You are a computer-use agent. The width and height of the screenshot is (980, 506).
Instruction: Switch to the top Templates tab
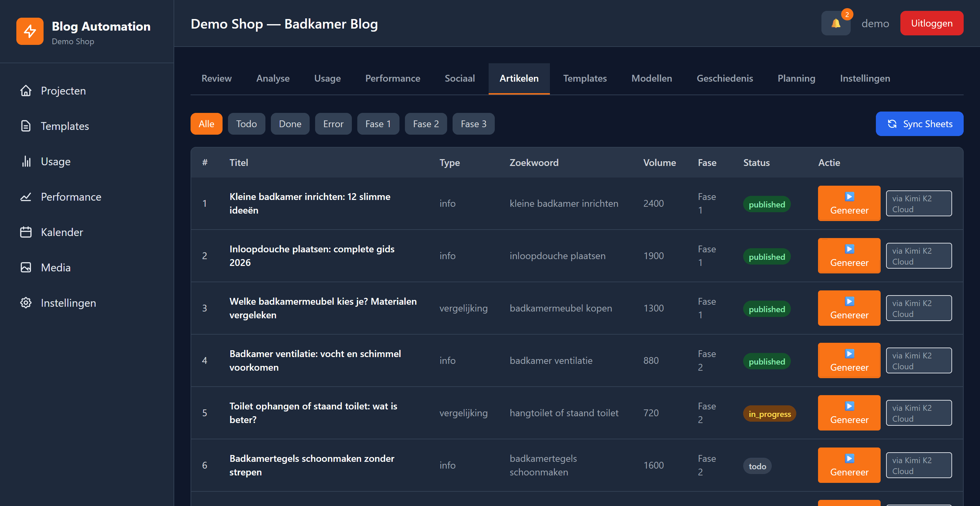point(585,79)
